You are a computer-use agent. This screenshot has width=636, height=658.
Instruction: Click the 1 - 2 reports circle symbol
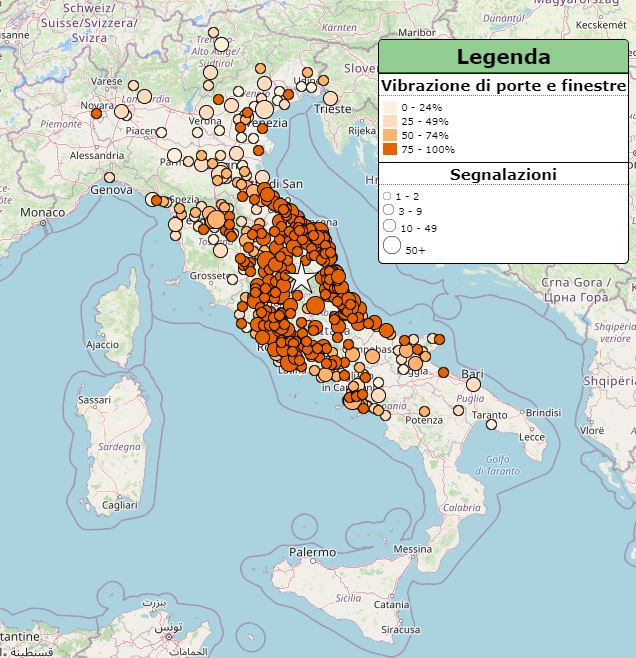pyautogui.click(x=387, y=196)
